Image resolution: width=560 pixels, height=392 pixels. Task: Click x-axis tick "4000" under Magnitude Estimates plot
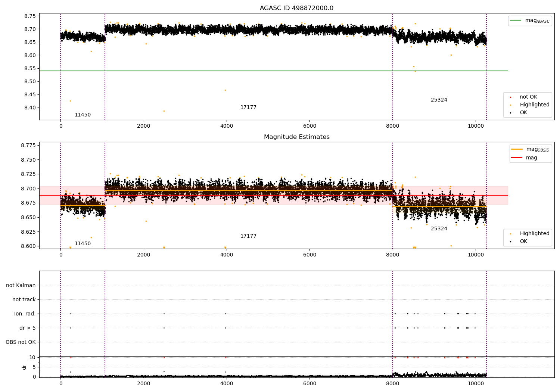click(x=227, y=255)
